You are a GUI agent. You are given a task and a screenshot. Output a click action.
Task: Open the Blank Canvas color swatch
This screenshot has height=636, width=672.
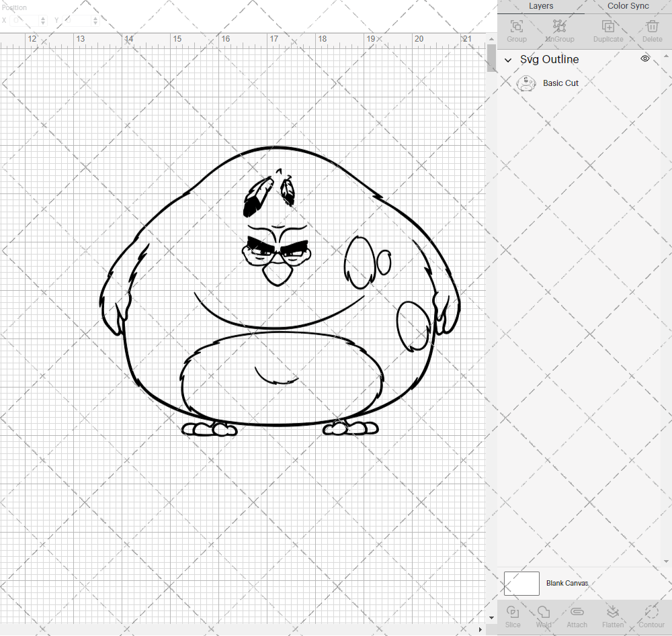[521, 583]
